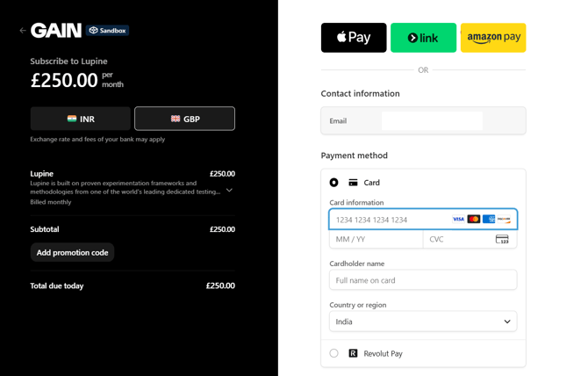
Task: Click the CVC card hint icon
Action: [502, 240]
